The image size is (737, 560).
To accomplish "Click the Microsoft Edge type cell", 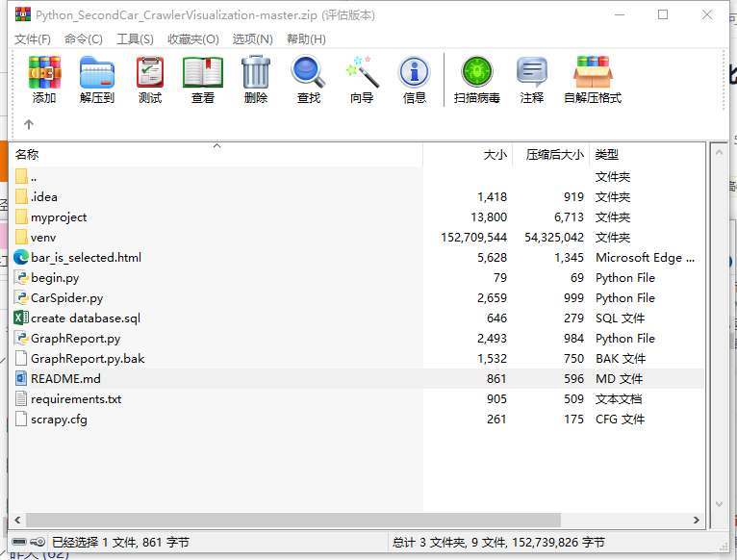I will click(x=645, y=258).
